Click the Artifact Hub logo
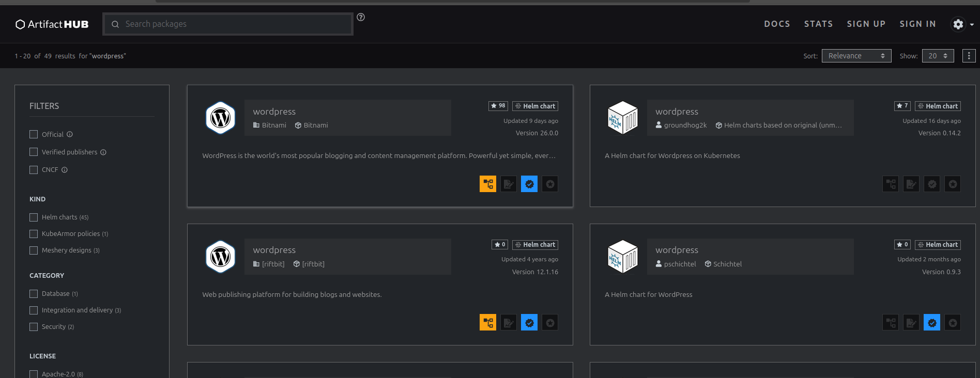The image size is (980, 378). [x=52, y=24]
